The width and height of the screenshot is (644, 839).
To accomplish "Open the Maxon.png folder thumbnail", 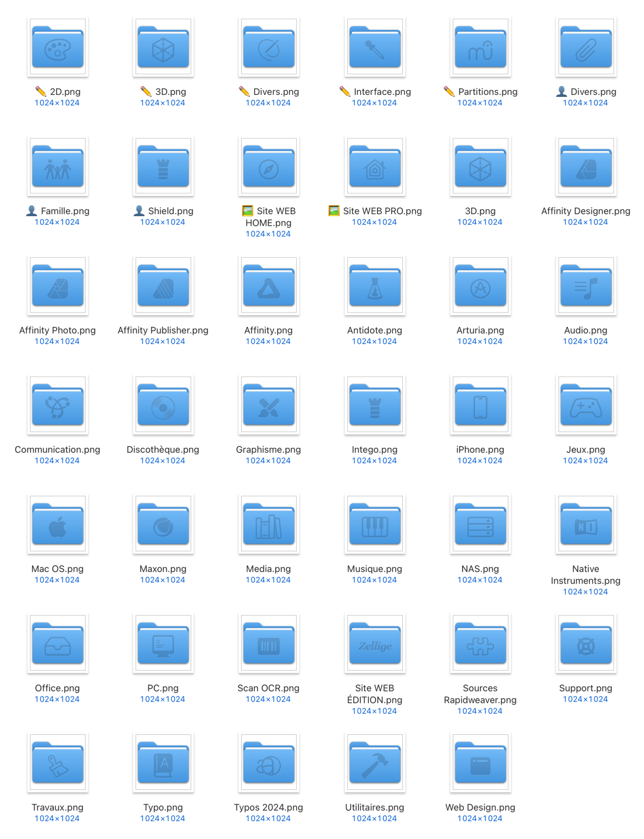I will (x=163, y=524).
